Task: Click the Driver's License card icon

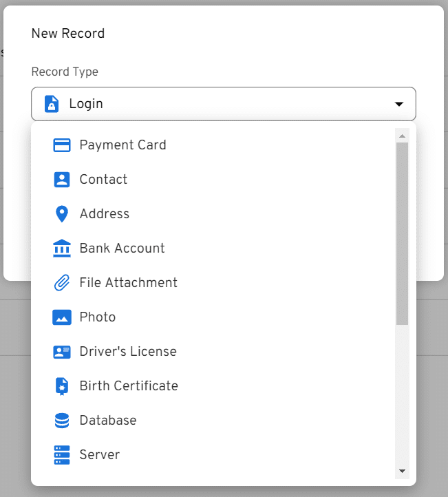Action: pyautogui.click(x=62, y=352)
